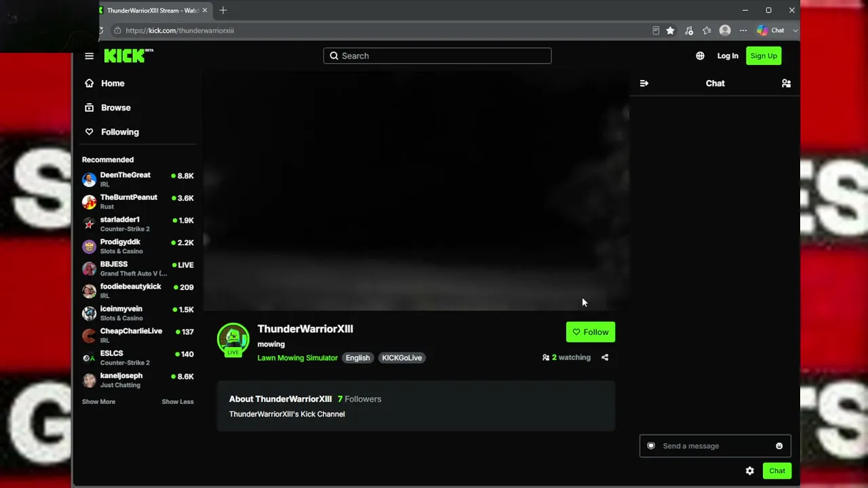Click the KICKGoLive tag
The width and height of the screenshot is (868, 488).
(401, 358)
